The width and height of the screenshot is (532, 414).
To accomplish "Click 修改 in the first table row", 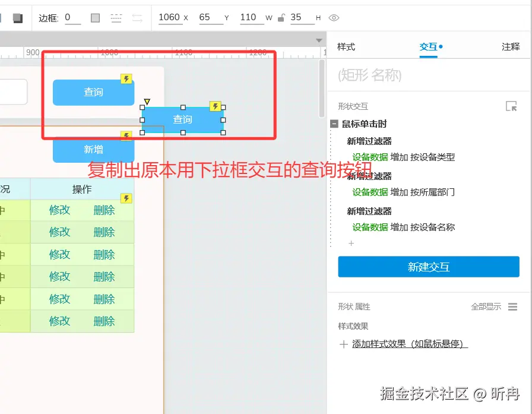I will (x=60, y=210).
